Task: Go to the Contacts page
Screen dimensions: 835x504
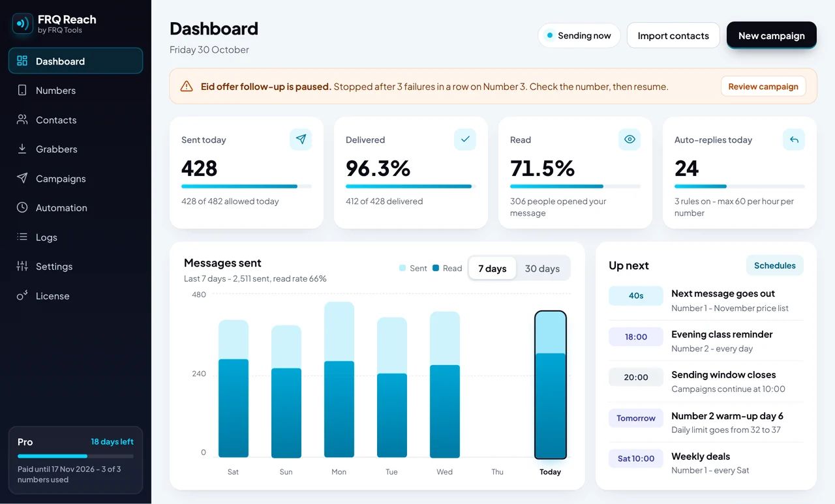Action: (76, 119)
